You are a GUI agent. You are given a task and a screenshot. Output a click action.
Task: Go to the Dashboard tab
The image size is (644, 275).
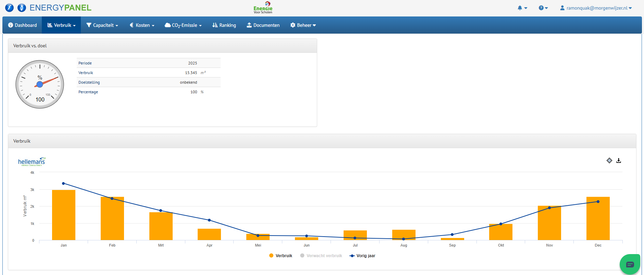coord(22,25)
